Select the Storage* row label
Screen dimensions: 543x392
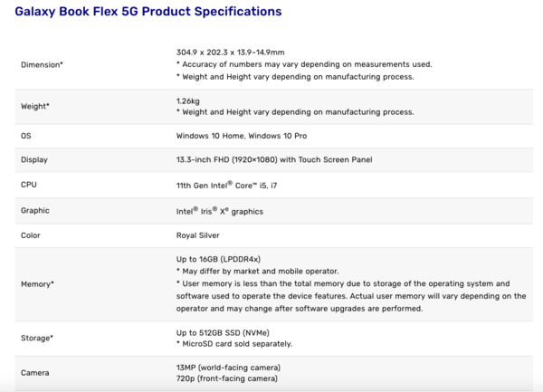coord(37,338)
